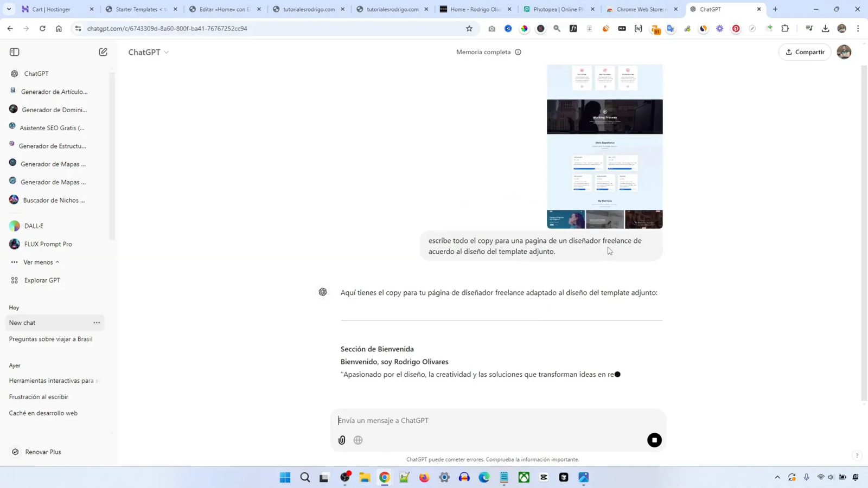The image size is (868, 488).
Task: Open chat options for New chat
Action: coord(96,322)
